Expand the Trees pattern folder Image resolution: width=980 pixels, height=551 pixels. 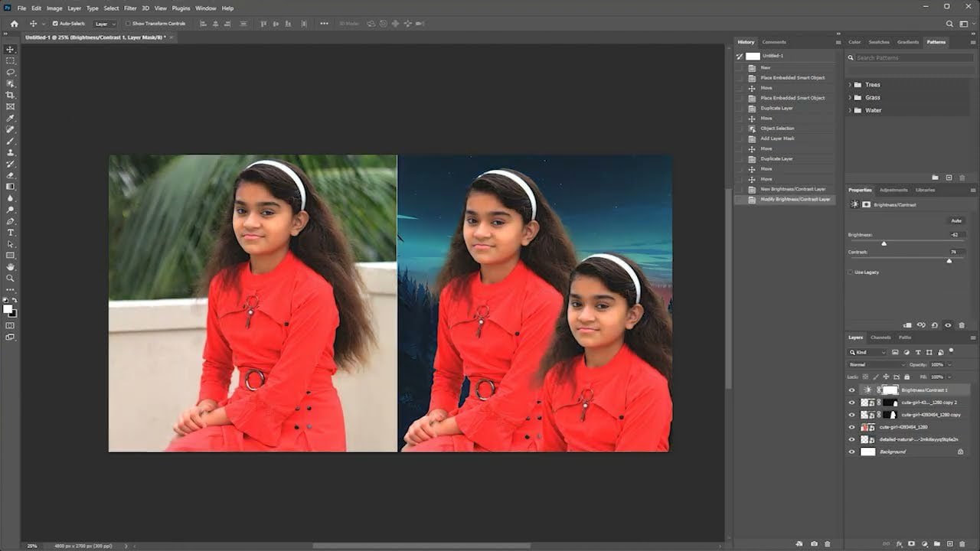[850, 85]
